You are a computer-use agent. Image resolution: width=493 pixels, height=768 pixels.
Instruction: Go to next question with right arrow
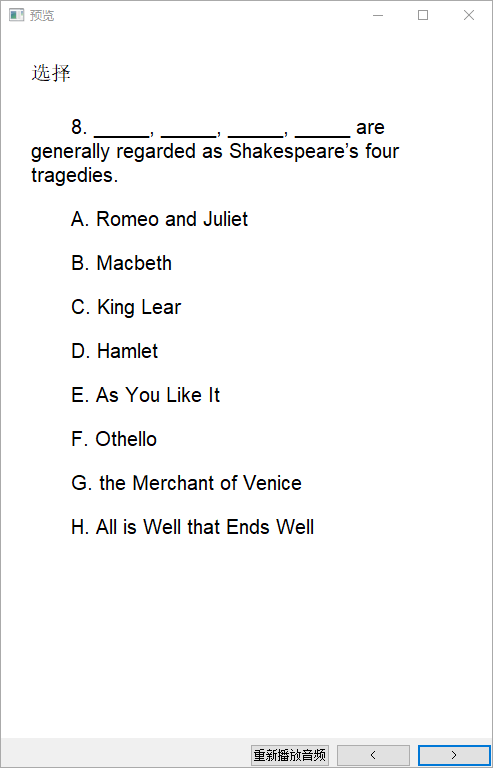(x=453, y=755)
